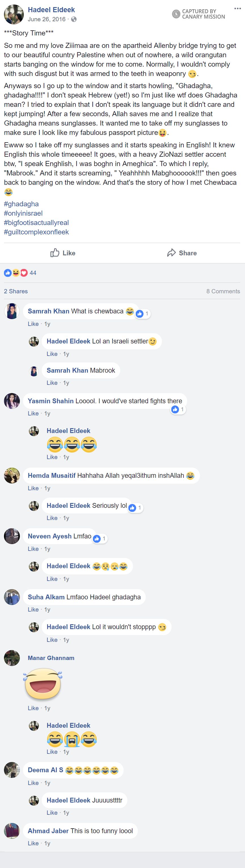Screen dimensions: 245x868
Task: Expand the 8 Comments link
Action: click(x=223, y=291)
